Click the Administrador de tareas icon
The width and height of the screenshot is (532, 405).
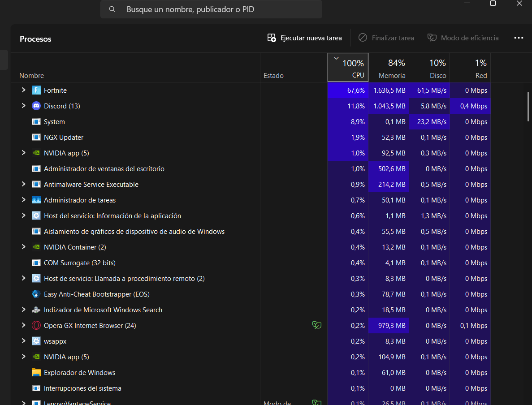point(36,200)
